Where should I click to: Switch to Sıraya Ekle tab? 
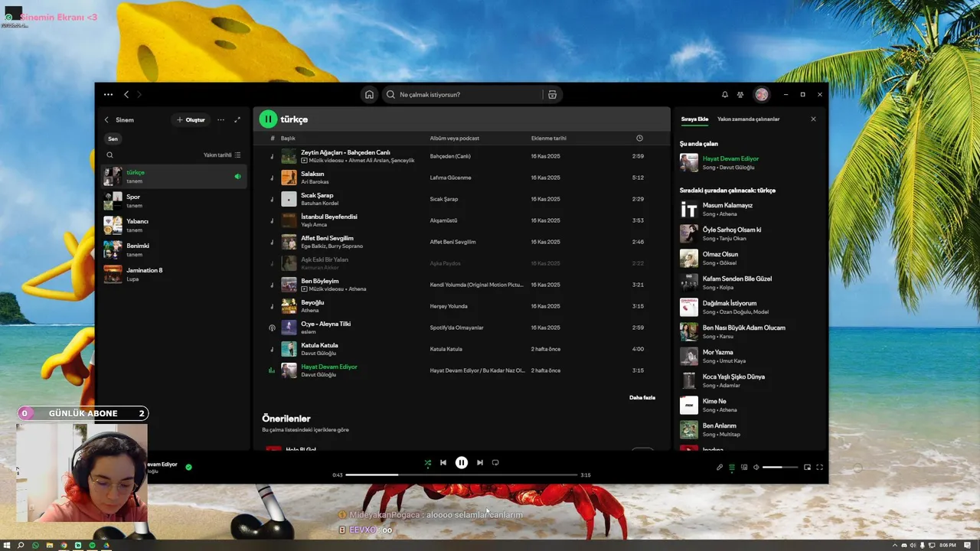pos(694,119)
